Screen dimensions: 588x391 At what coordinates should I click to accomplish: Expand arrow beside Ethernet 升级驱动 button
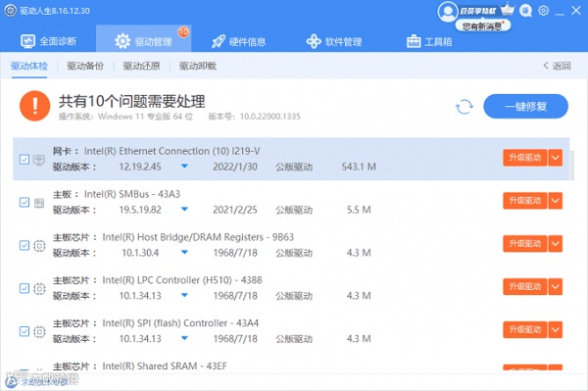point(556,158)
